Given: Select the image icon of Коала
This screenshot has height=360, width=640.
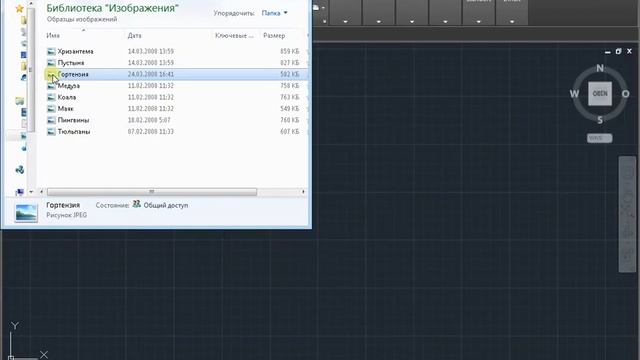Looking at the screenshot, I should pyautogui.click(x=51, y=97).
